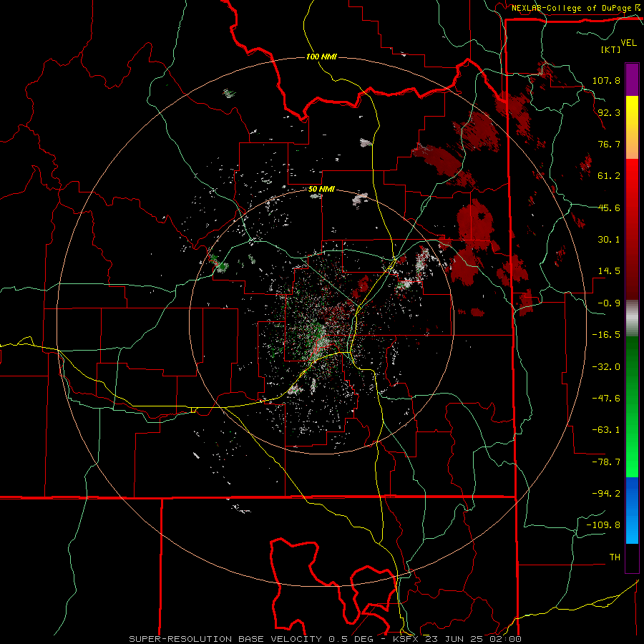Click the 50 NMI range ring label
The height and width of the screenshot is (644, 644).
pos(321,190)
